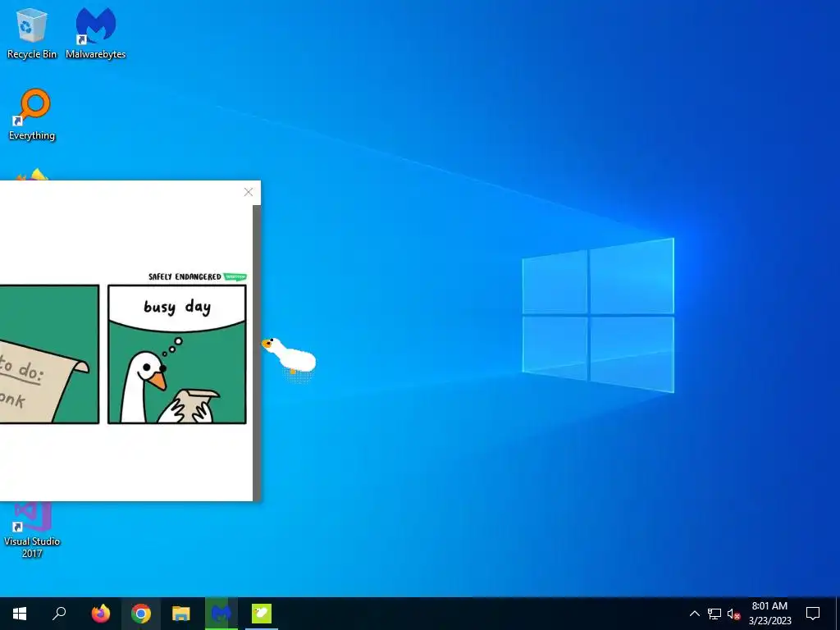Image resolution: width=840 pixels, height=630 pixels.
Task: Select the Visual Studio 2017 desktop shortcut
Action: (x=32, y=531)
